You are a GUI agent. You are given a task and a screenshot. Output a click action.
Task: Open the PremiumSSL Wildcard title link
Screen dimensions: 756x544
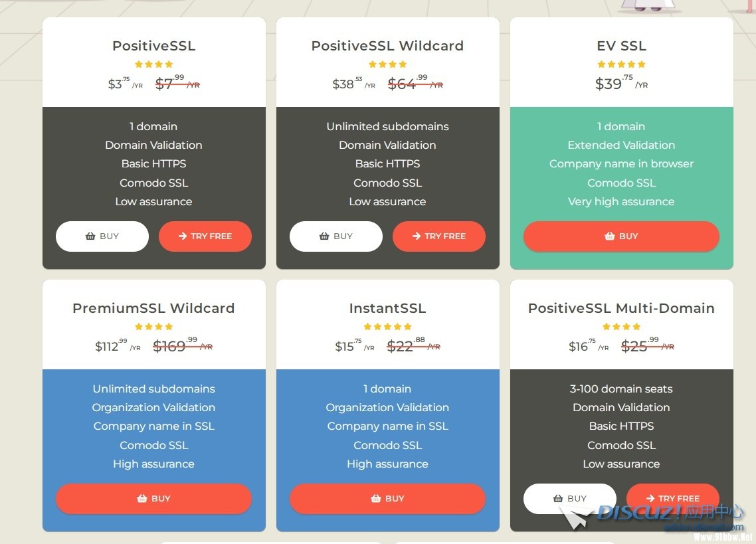coord(153,308)
